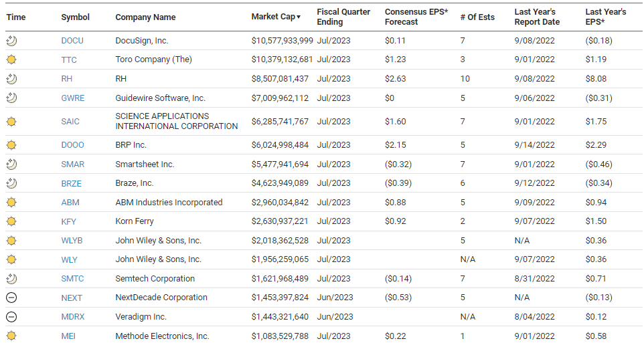Click the moon icon in SMAR row
This screenshot has height=345, width=644.
coord(11,164)
